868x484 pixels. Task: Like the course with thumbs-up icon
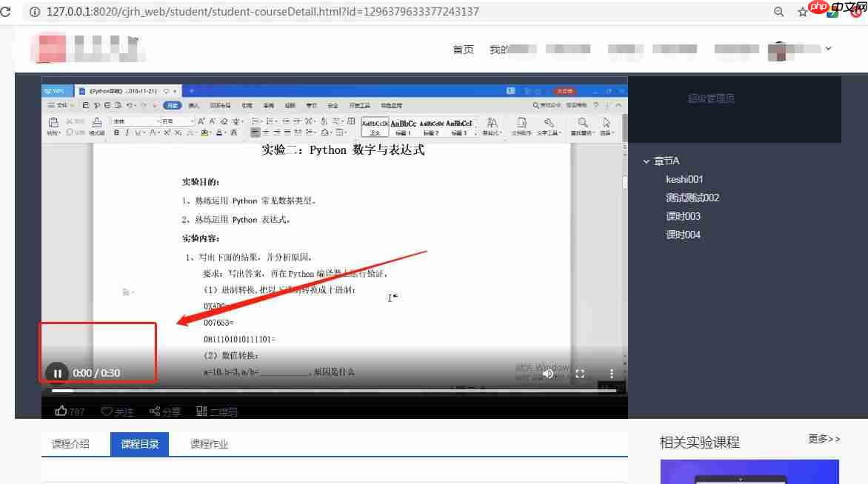61,411
